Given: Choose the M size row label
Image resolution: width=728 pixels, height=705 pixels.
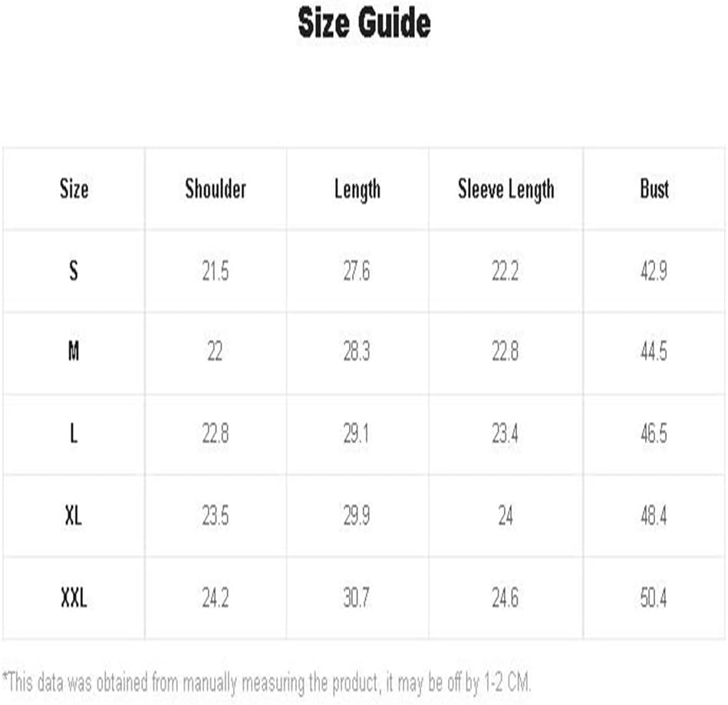Looking at the screenshot, I should pyautogui.click(x=74, y=351).
